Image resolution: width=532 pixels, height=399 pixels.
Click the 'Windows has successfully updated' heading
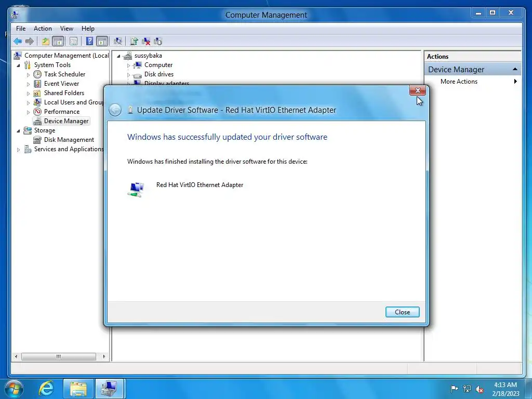click(228, 137)
